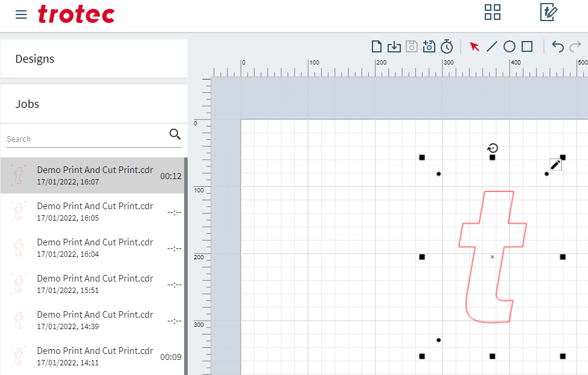Click the undo arrow
This screenshot has height=375, width=588.
[x=558, y=46]
